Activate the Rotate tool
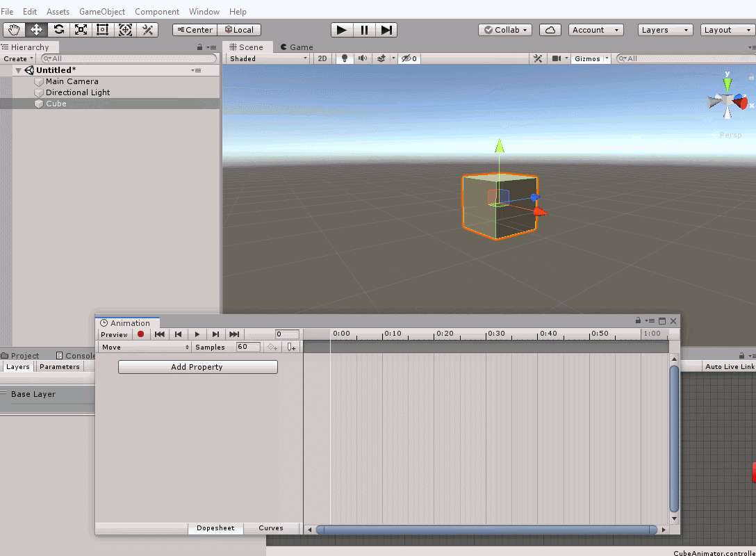 point(59,29)
